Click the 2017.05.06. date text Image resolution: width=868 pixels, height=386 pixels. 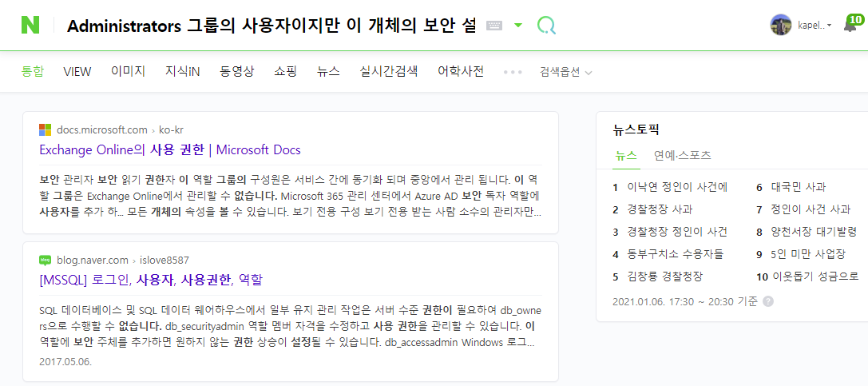coord(65,362)
